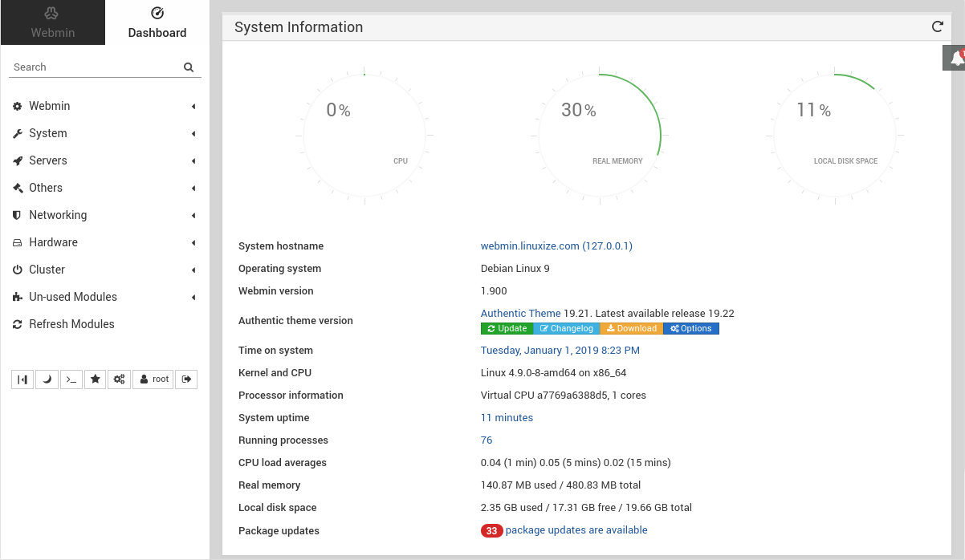Click the puzzle icon beside Un-used Modules

(18, 297)
